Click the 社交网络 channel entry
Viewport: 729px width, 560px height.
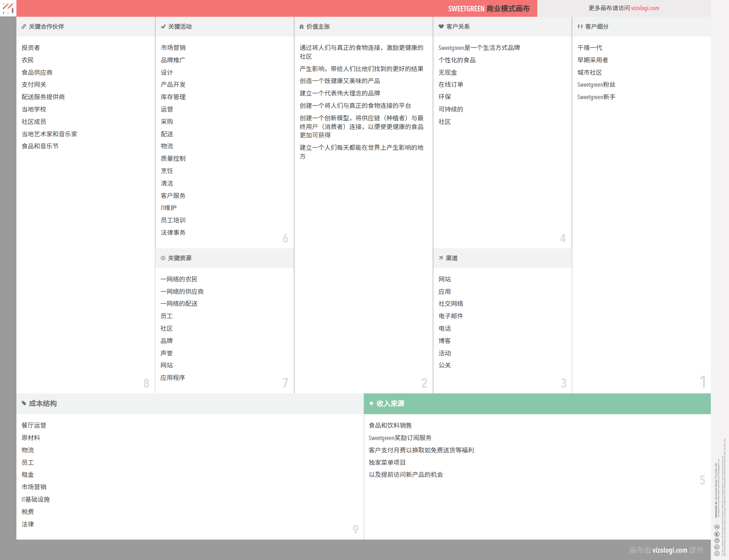pyautogui.click(x=451, y=304)
